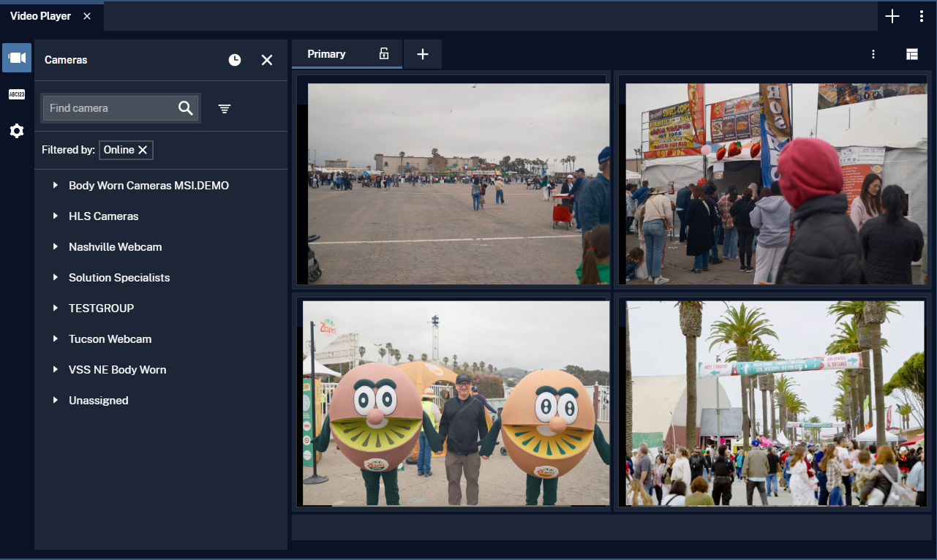Open the Cameras sidebar icon
This screenshot has height=560, width=937.
(17, 58)
